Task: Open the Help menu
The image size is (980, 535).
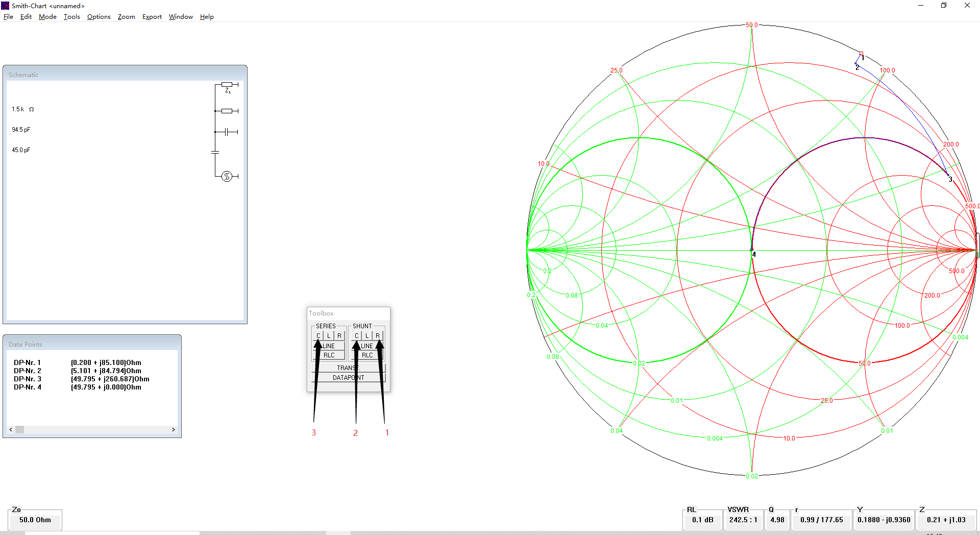Action: click(207, 17)
